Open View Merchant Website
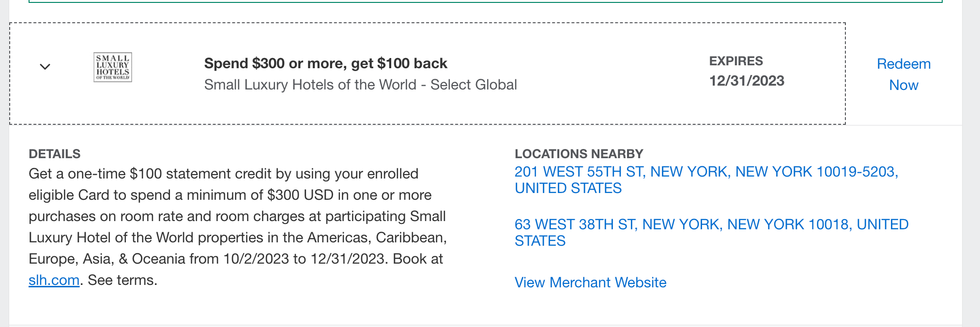Screen dimensions: 980x327 (x=590, y=282)
